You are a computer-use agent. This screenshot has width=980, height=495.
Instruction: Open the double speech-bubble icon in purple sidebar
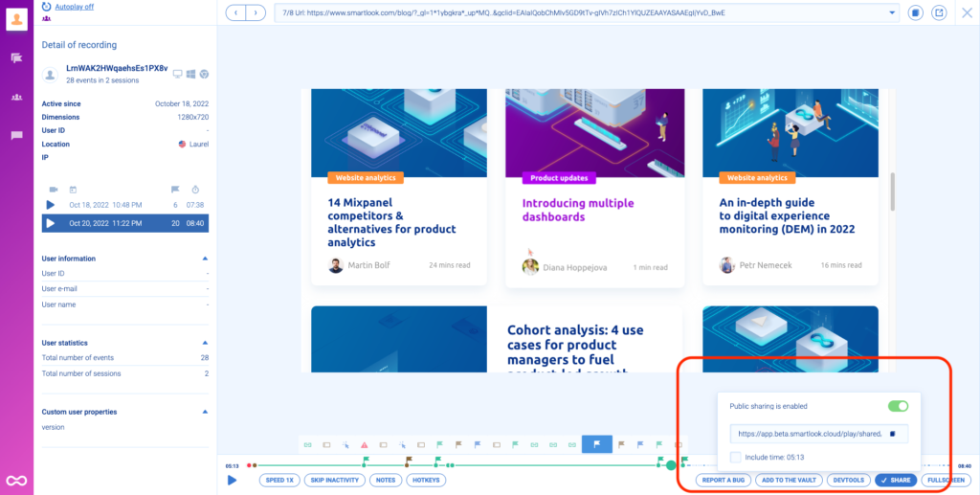point(17,58)
